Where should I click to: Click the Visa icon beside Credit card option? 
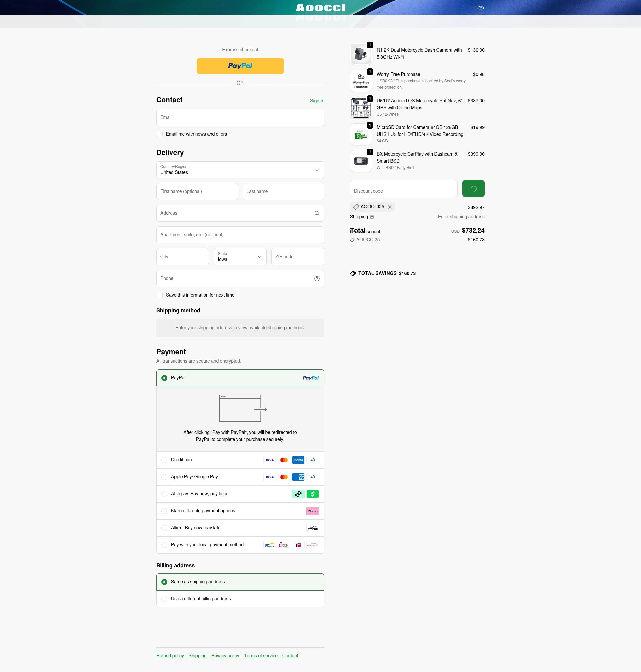[269, 460]
